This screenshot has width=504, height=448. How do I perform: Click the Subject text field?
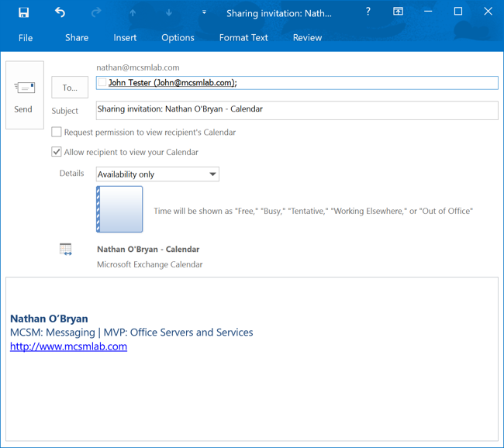click(x=297, y=110)
